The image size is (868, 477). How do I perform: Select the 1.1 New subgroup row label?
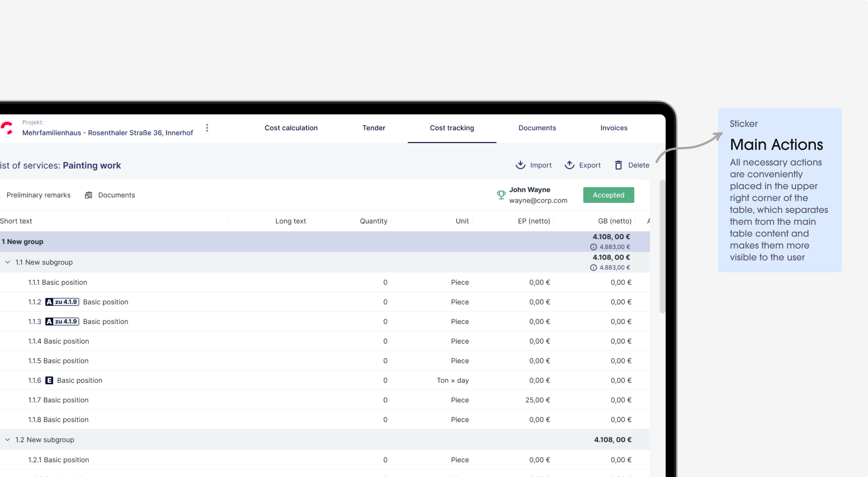tap(44, 262)
